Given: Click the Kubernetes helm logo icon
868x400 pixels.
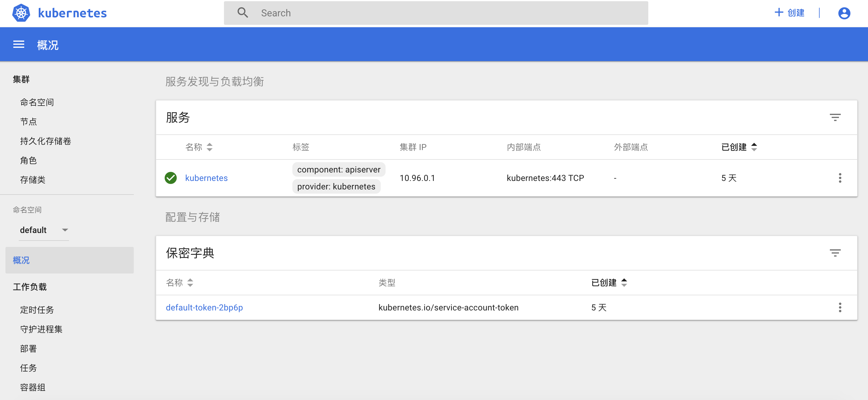Looking at the screenshot, I should pyautogui.click(x=21, y=13).
